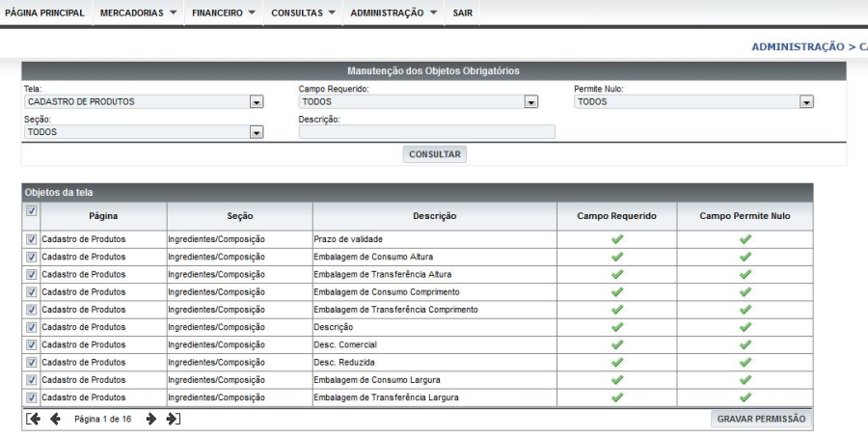This screenshot has height=438, width=868.
Task: Uncheck the Desc. Reduzida row checkbox
Action: click(x=32, y=362)
